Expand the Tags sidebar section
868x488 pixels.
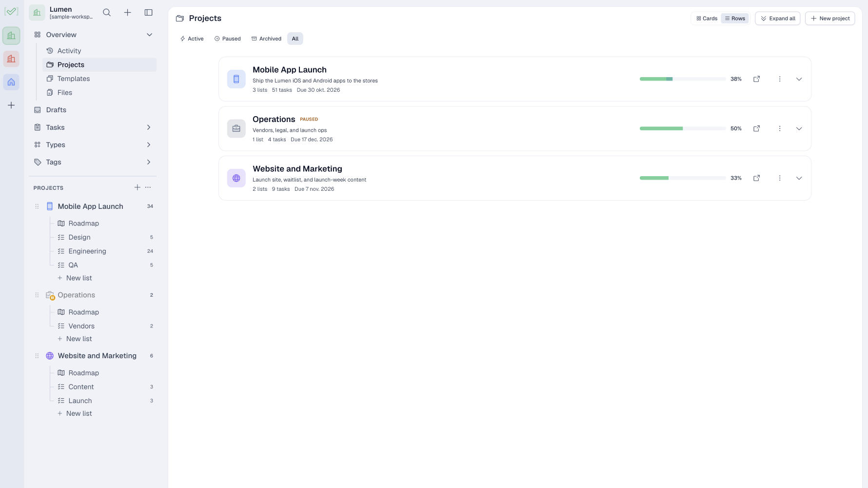[149, 162]
